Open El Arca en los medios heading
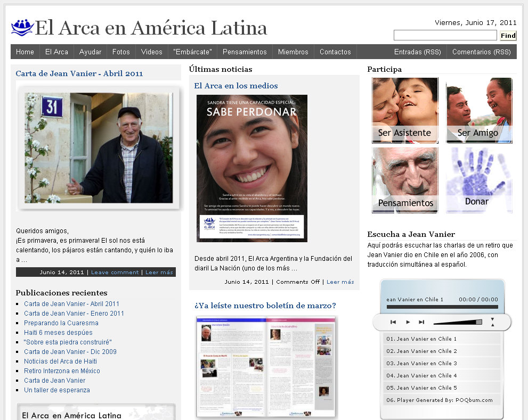 tap(236, 86)
